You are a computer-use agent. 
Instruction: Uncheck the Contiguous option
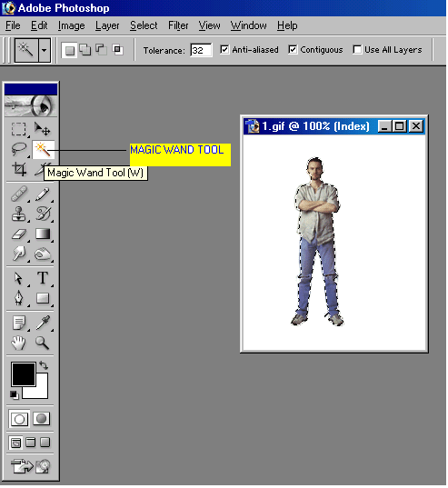293,49
